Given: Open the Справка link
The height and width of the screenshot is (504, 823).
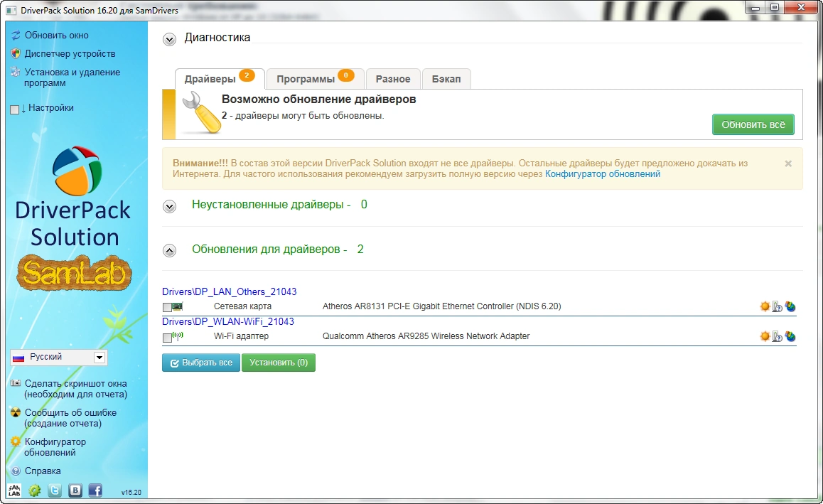Looking at the screenshot, I should tap(43, 471).
